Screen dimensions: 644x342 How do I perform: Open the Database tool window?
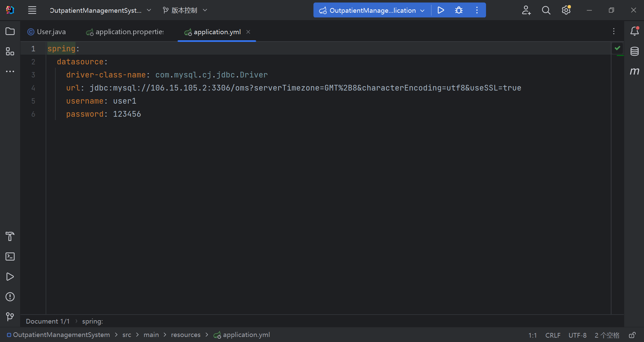(634, 51)
